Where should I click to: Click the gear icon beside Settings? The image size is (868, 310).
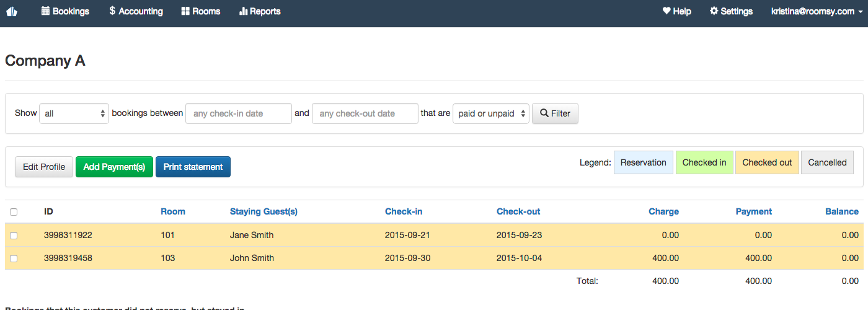click(714, 11)
